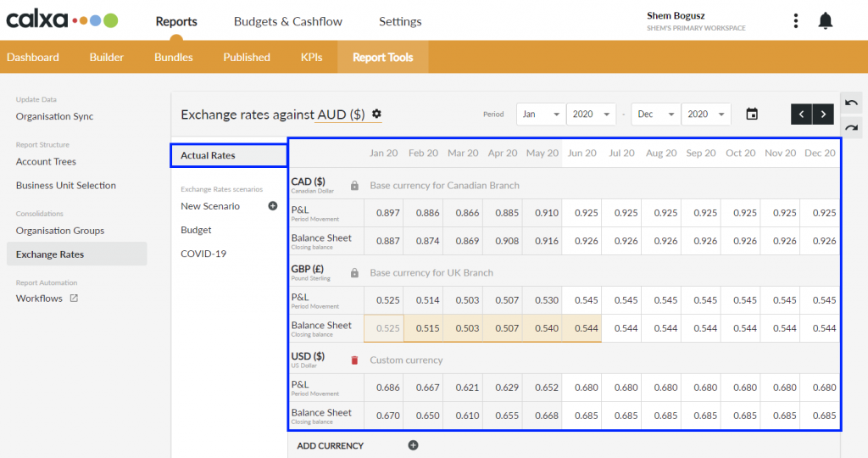Click the ADD CURRENCY label
This screenshot has height=458, width=868.
point(330,445)
